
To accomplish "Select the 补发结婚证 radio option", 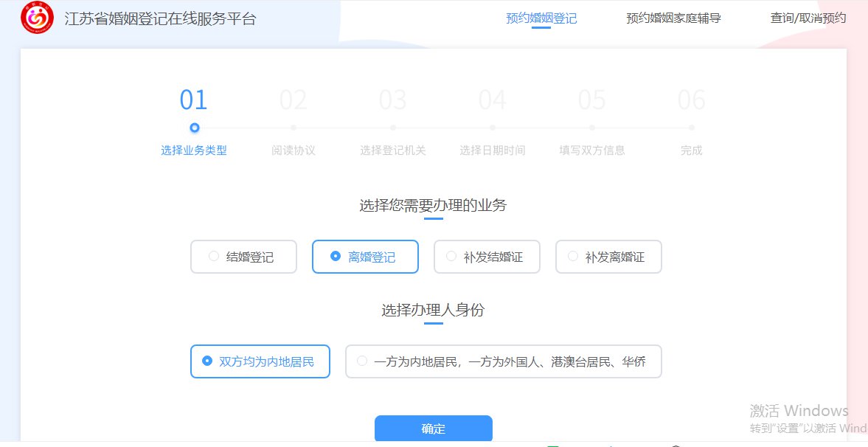I will (x=487, y=257).
